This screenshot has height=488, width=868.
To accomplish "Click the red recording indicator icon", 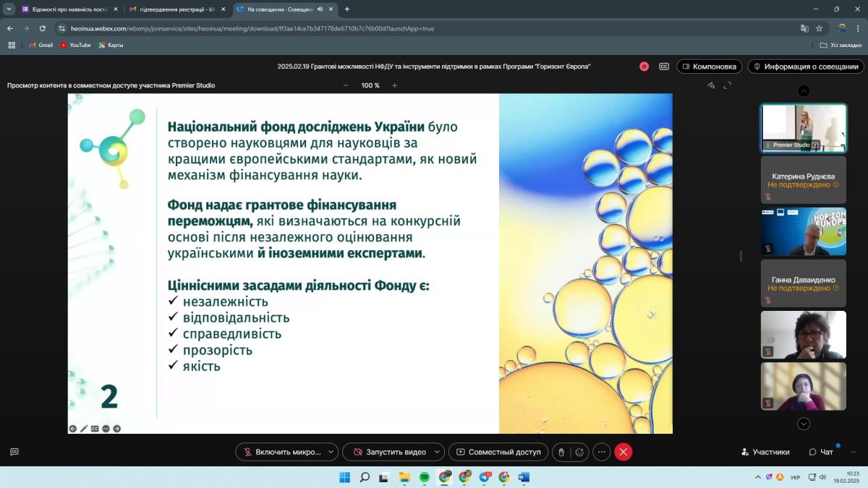I will pos(644,67).
